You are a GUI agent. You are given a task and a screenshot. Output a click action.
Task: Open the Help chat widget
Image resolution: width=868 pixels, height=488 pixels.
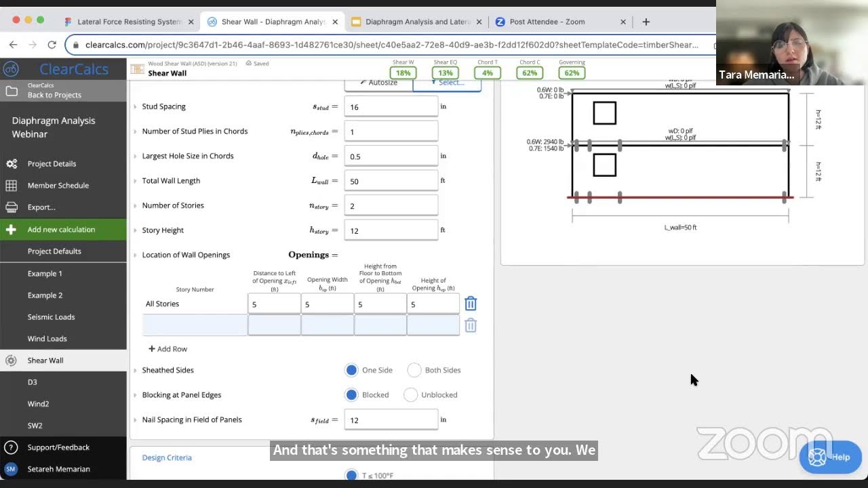(x=830, y=457)
